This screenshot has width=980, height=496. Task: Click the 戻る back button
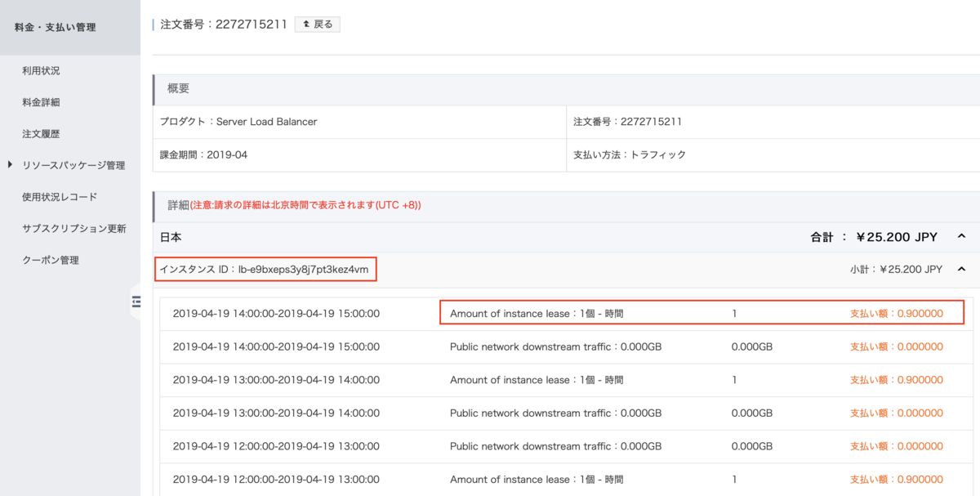(x=317, y=25)
